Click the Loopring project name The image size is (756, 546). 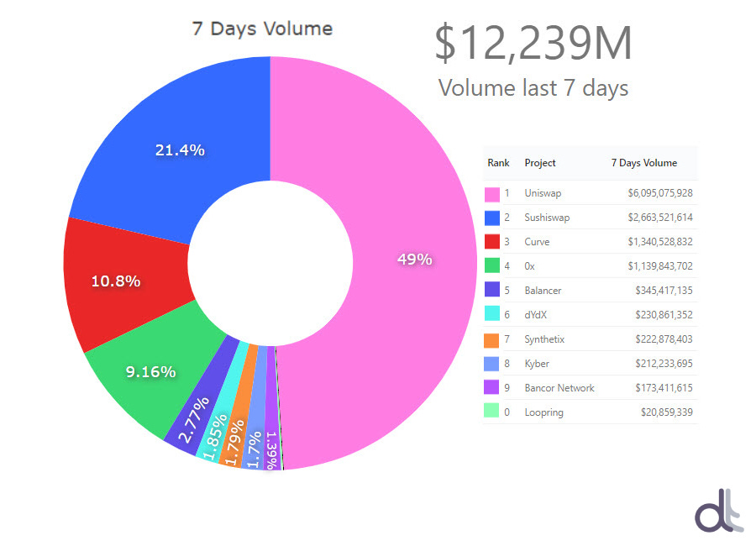(x=543, y=412)
